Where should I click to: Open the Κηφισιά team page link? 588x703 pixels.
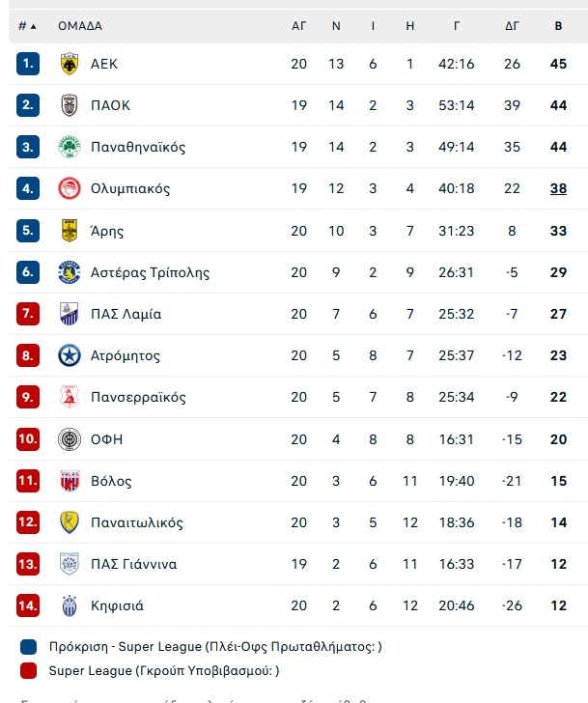coord(118,605)
